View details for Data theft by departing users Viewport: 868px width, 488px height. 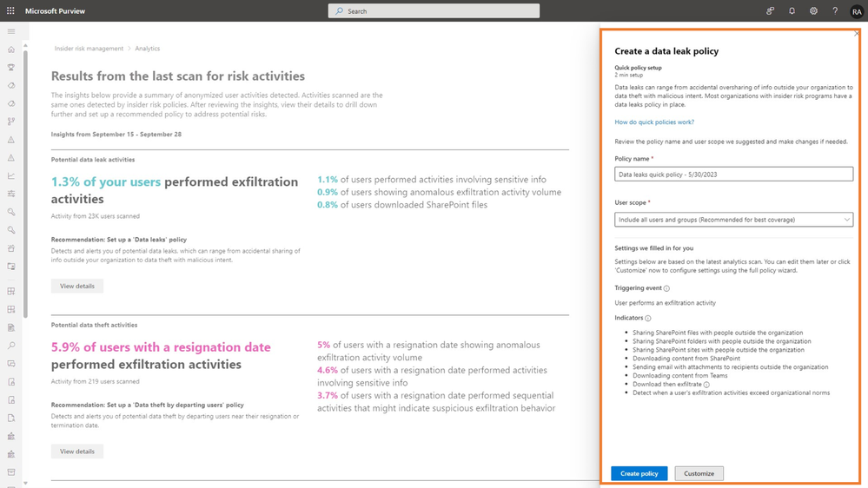coord(77,452)
